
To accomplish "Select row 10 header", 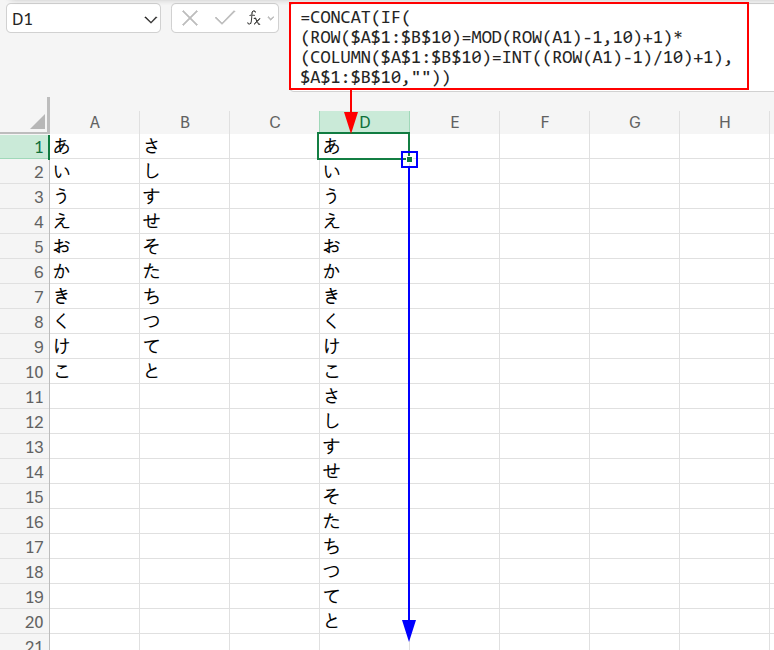I will pos(25,372).
